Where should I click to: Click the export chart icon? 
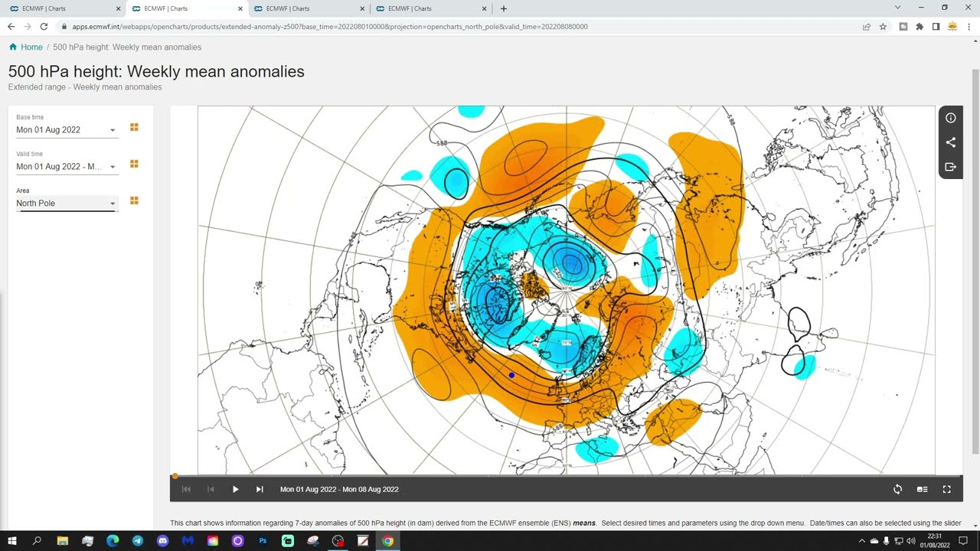[950, 167]
